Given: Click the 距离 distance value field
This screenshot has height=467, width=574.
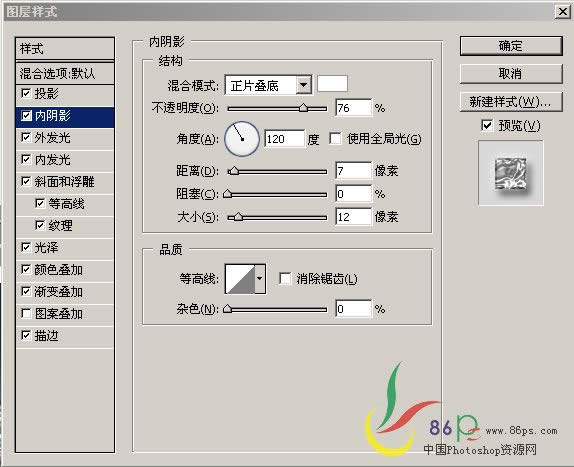Looking at the screenshot, I should coord(353,171).
